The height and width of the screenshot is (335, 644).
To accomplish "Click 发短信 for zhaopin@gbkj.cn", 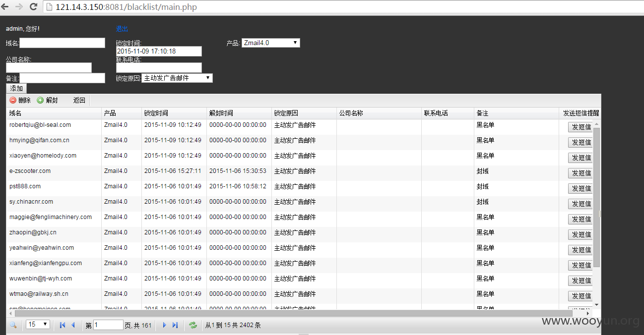I will tap(580, 234).
